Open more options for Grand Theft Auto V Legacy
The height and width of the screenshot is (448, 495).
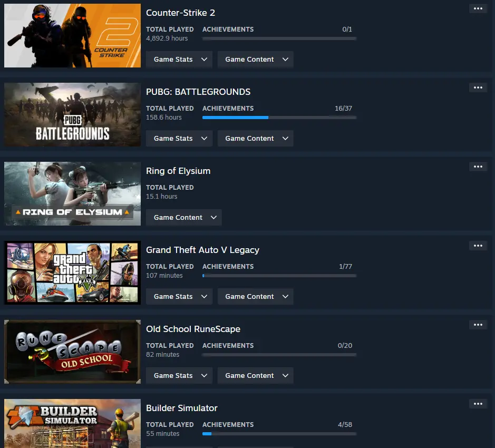pyautogui.click(x=478, y=246)
